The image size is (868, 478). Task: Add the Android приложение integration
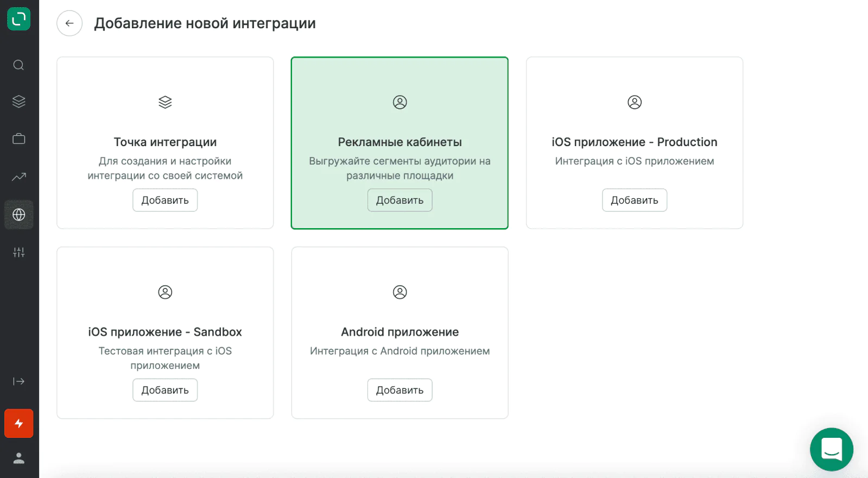point(400,391)
